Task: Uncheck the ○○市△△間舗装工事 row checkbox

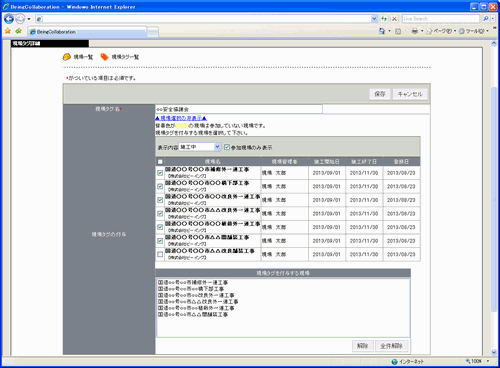Action: point(160,241)
